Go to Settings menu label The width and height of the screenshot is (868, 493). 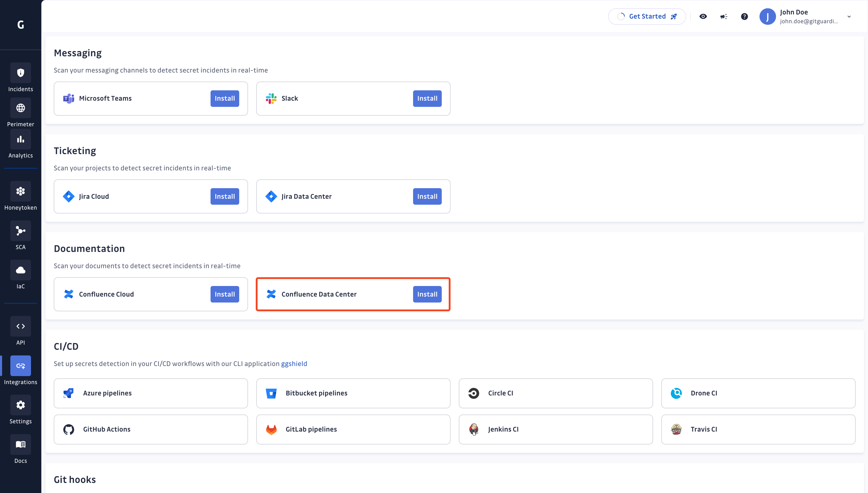pos(21,421)
